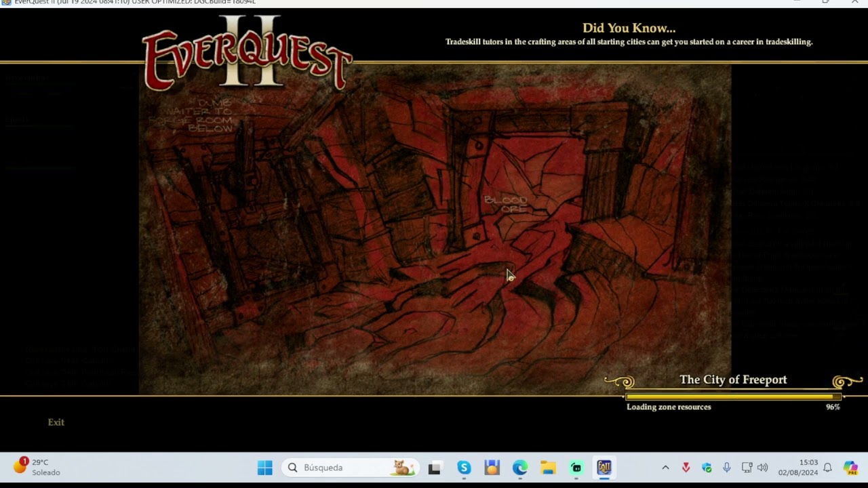
Task: Click the Exit button on the loading screen
Action: 56,422
